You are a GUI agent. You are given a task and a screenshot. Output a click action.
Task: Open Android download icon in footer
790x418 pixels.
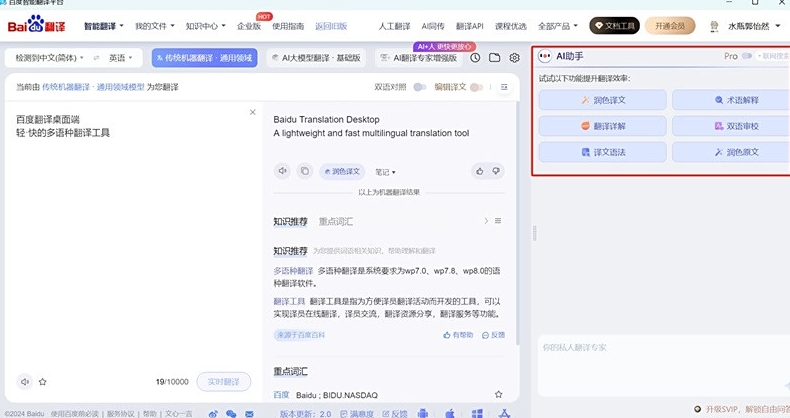point(422,413)
